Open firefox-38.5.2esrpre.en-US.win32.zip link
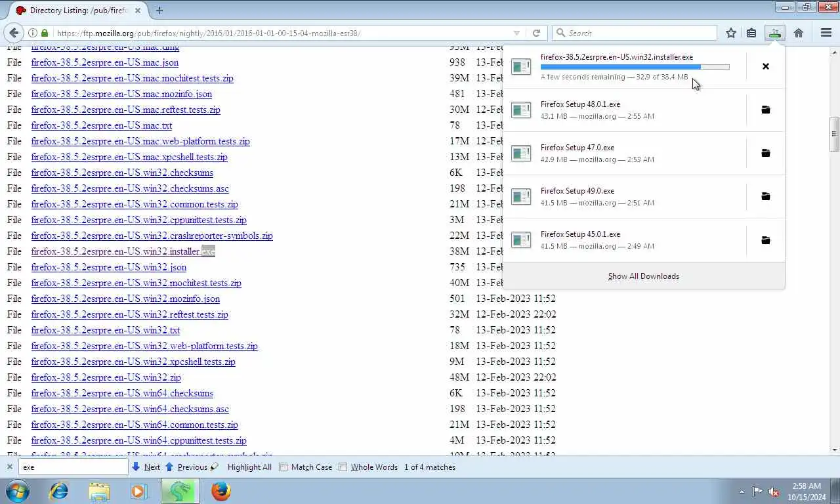Screen dimensions: 840x504 point(106,377)
